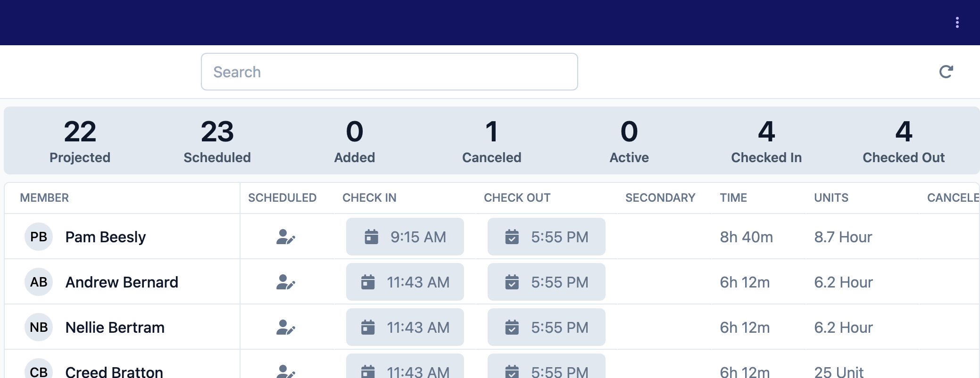Filter by the 1 Canceled stat
This screenshot has height=378, width=980.
[492, 140]
